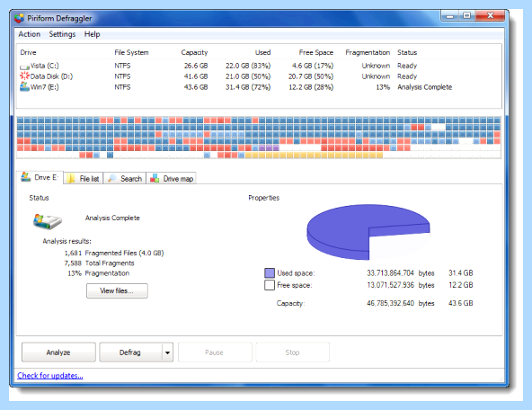Screen dimensions: 532x410
Task: Click the 46,785,392,640 capacity bytes value
Action: pos(390,303)
